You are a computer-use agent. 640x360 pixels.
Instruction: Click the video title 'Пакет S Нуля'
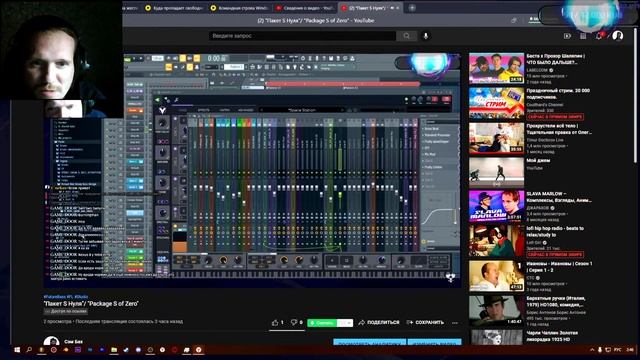coord(91,304)
